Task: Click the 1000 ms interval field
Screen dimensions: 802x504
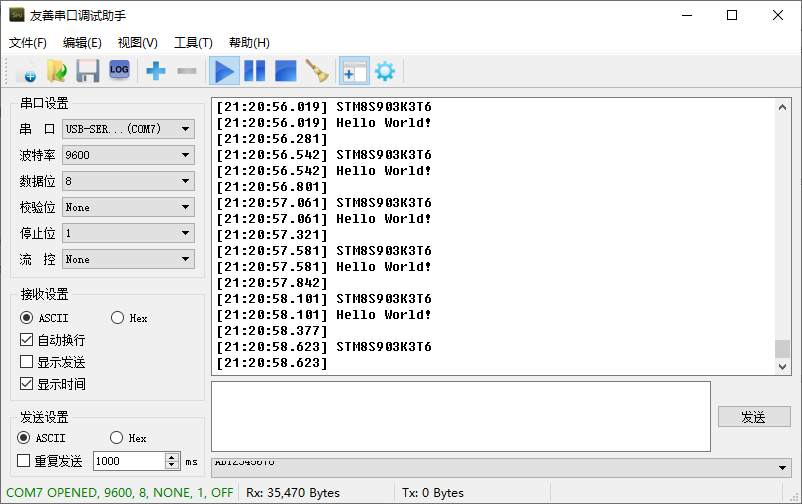Action: click(x=129, y=461)
